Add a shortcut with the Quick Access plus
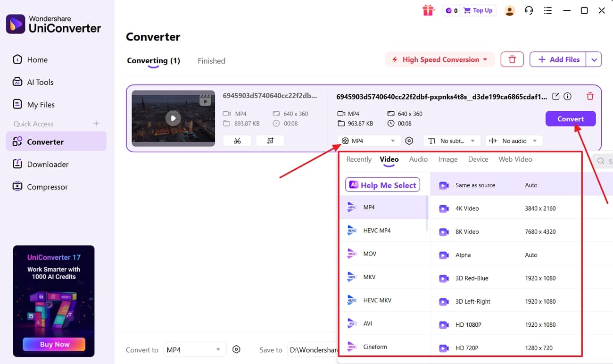 [96, 124]
